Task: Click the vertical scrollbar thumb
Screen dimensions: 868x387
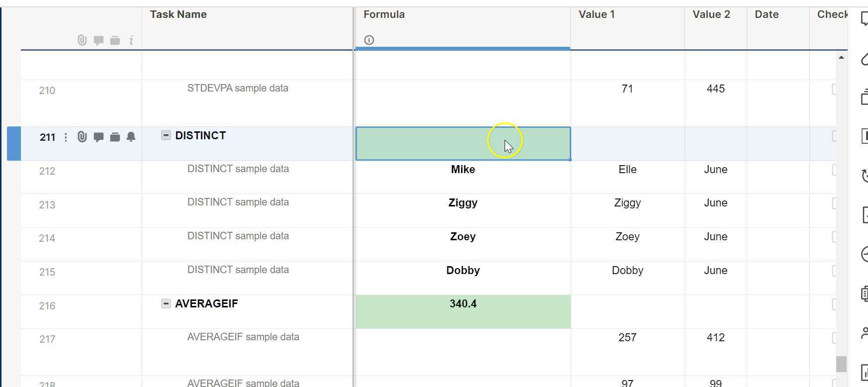Action: [x=841, y=364]
